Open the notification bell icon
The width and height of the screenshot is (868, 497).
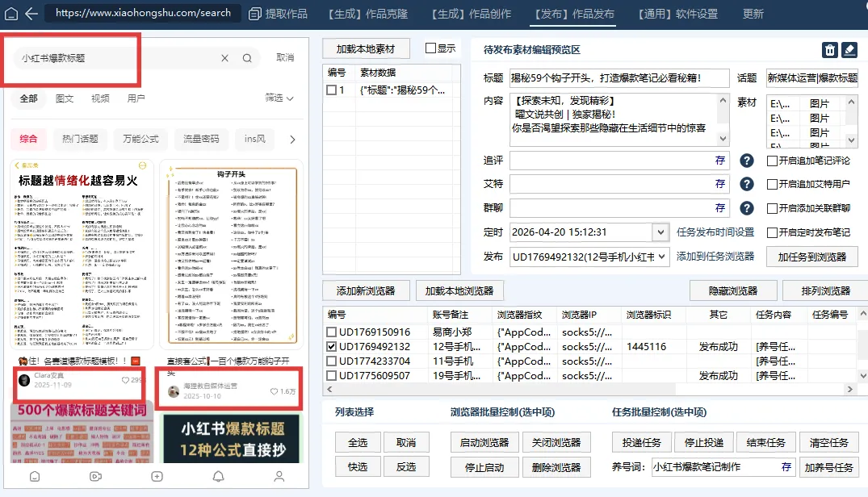coord(218,478)
